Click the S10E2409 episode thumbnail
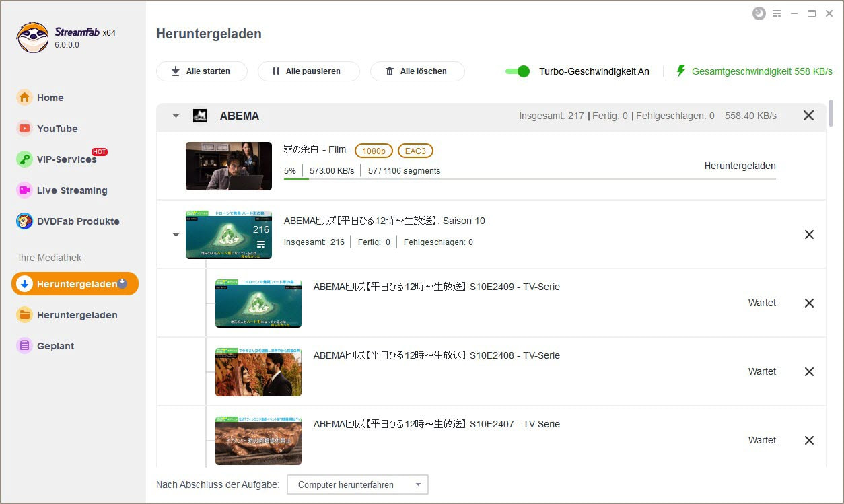The width and height of the screenshot is (844, 504). click(258, 303)
